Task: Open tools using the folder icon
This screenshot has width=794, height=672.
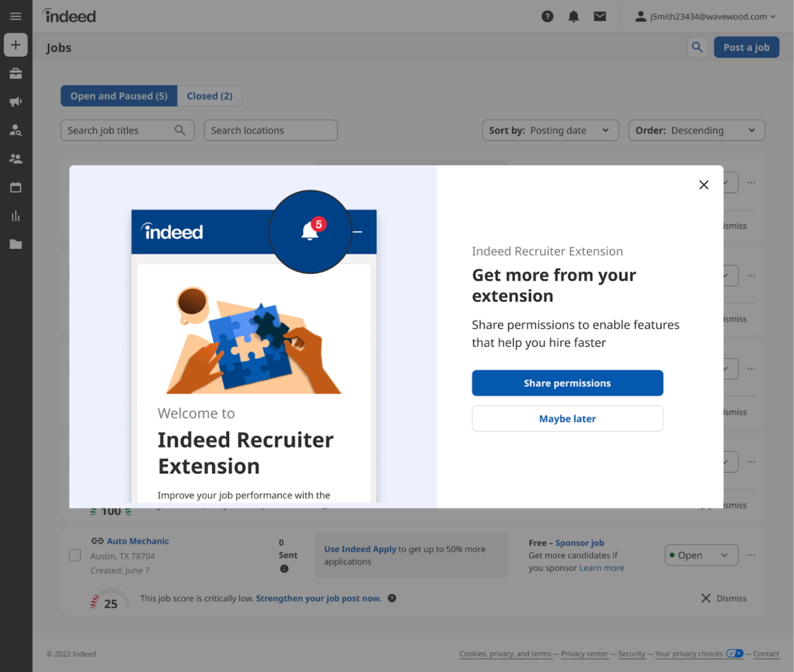Action: (15, 244)
